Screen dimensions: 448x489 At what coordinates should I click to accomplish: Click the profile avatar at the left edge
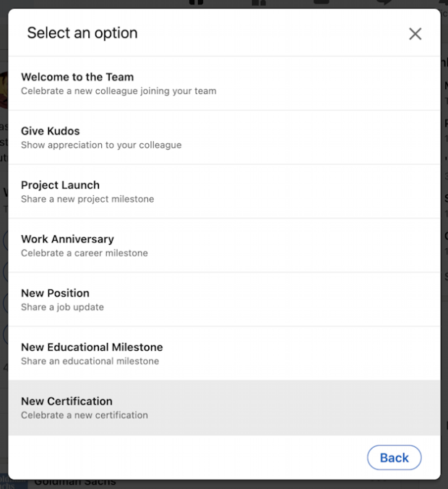(4, 90)
